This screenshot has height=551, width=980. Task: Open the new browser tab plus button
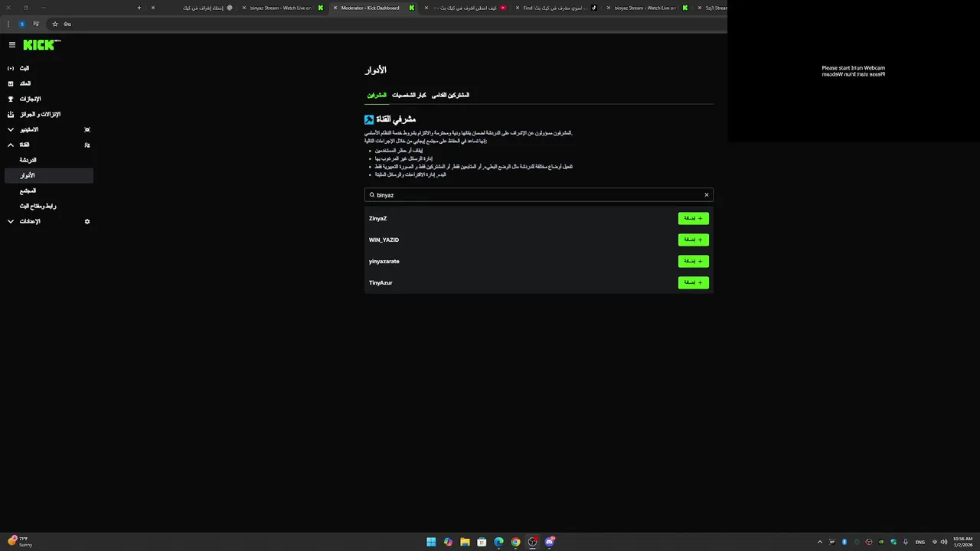(139, 8)
